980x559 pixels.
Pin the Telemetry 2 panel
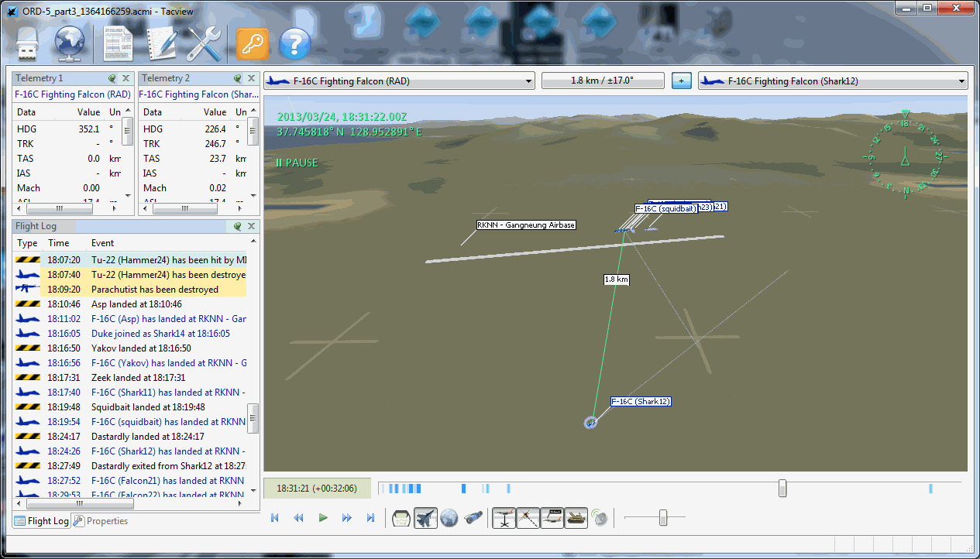click(x=239, y=78)
